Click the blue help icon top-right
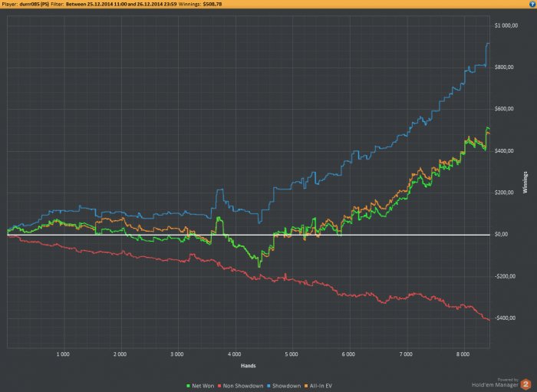 coord(533,4)
